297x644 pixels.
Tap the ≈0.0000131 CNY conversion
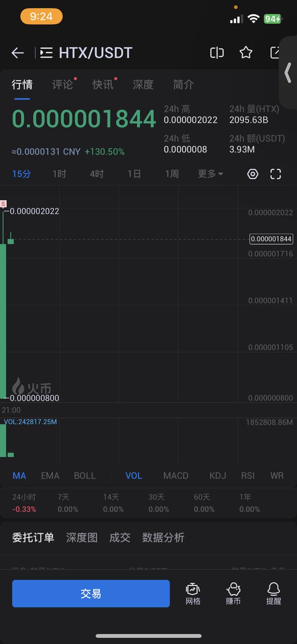click(x=46, y=152)
